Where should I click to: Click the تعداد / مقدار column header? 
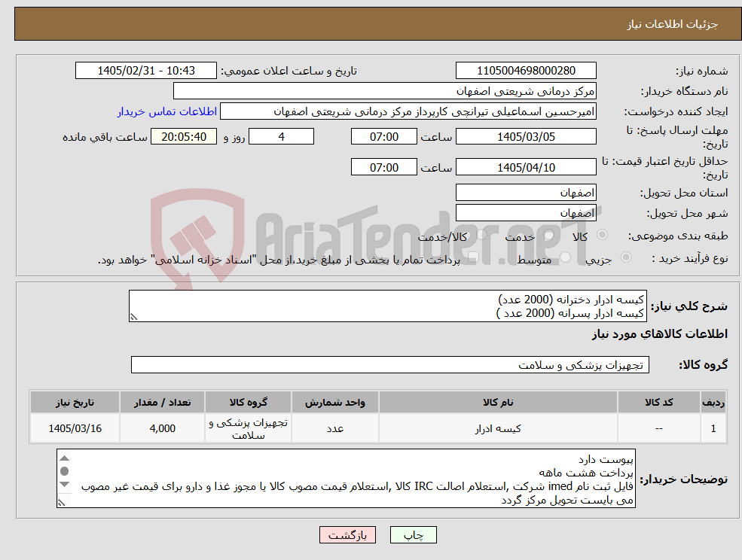(162, 403)
